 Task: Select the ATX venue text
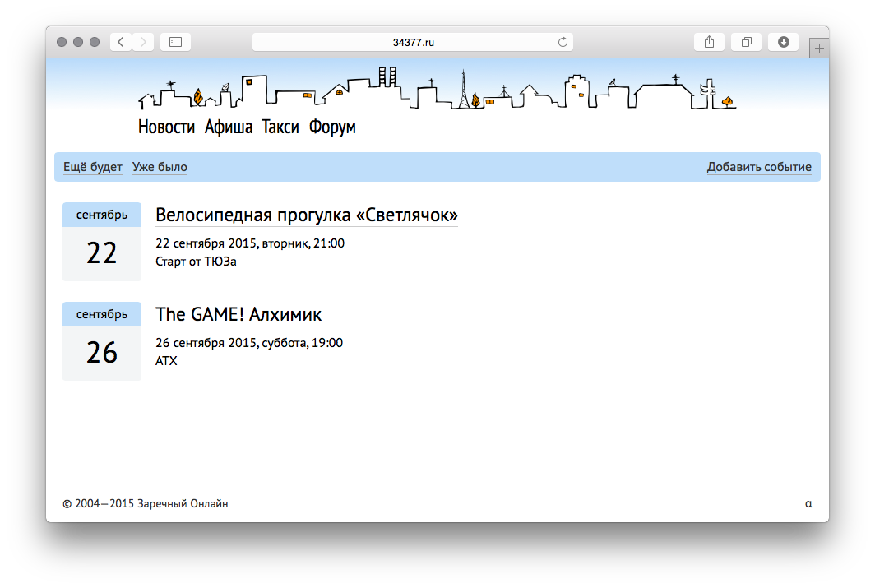coord(166,360)
